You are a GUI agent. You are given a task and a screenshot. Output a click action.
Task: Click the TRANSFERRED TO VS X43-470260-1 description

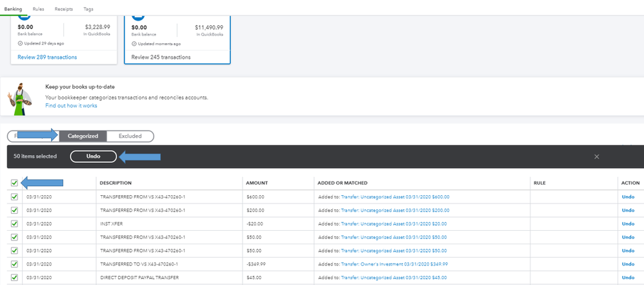[139, 264]
